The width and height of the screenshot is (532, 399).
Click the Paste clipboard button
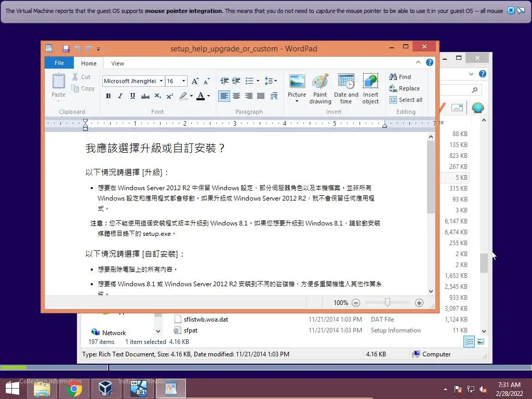58,86
